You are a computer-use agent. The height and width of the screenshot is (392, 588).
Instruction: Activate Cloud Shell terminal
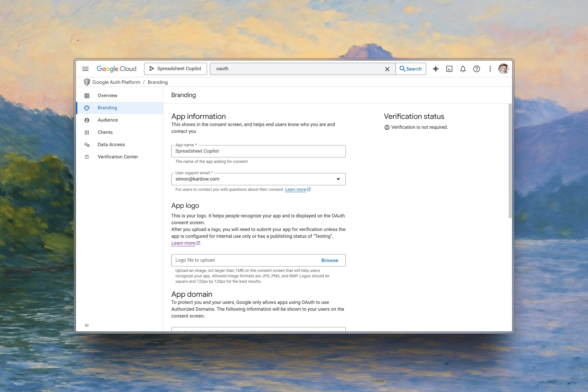pos(449,69)
